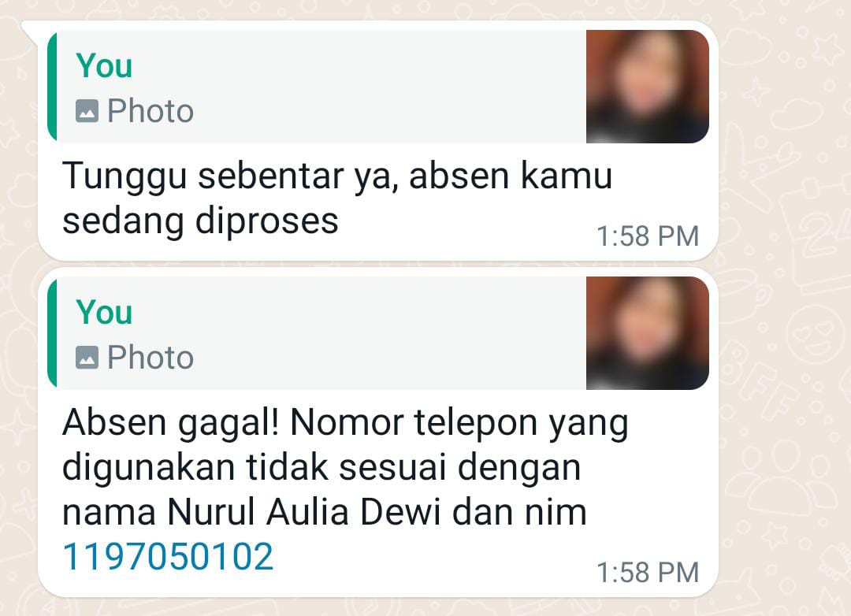Select the 'Absen gagal!' message text

[x=346, y=488]
